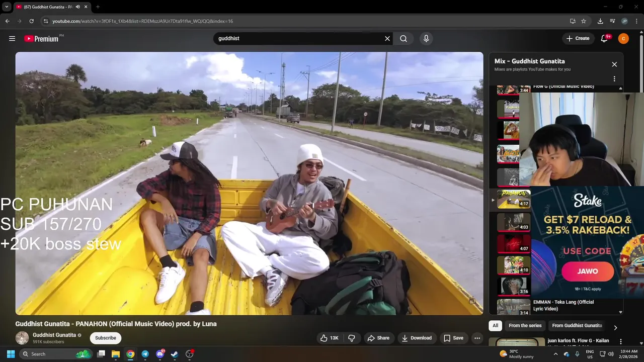Select the PANAHON 4:17 playlist item
This screenshot has width=644, height=362.
point(514,199)
